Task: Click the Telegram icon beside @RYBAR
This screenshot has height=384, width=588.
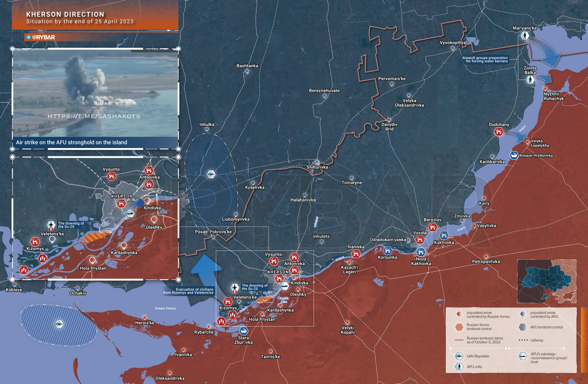Action: [x=28, y=37]
